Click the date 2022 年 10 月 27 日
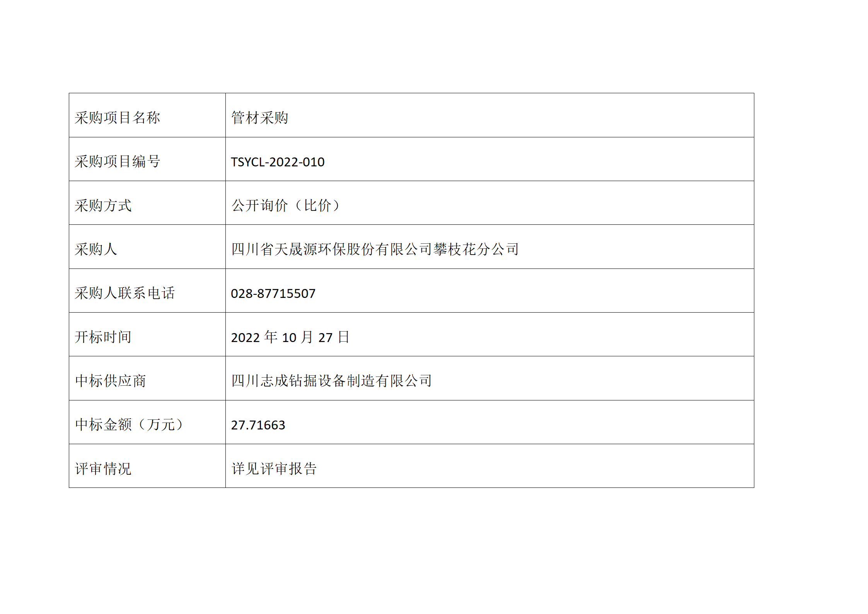The image size is (868, 614). point(290,337)
